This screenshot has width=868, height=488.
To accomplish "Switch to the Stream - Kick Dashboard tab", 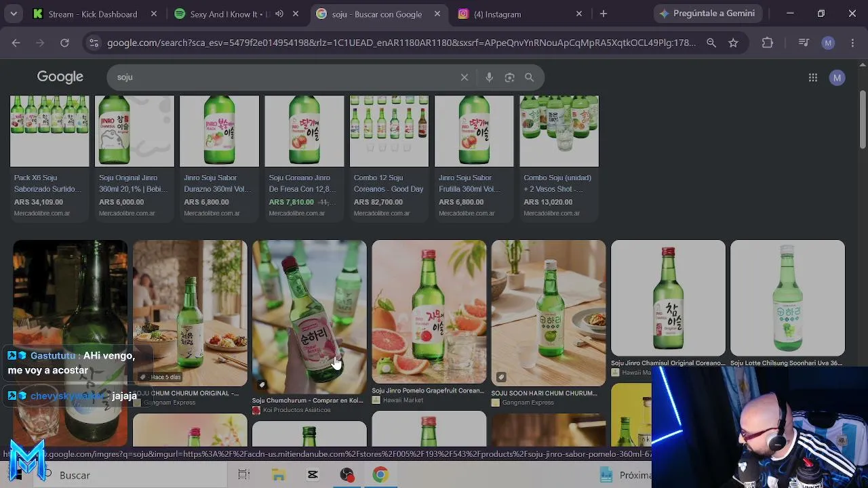I will pos(95,14).
